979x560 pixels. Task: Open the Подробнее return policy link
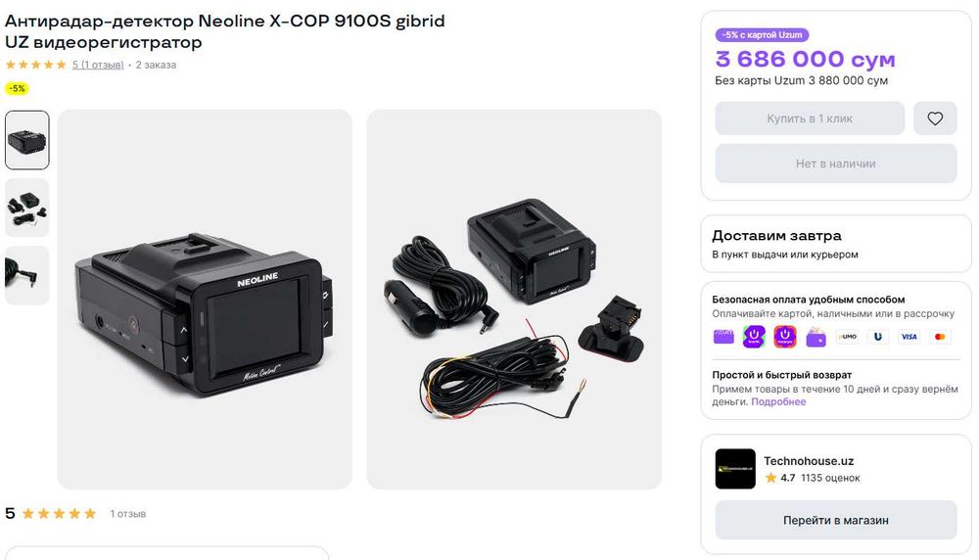pyautogui.click(x=778, y=402)
